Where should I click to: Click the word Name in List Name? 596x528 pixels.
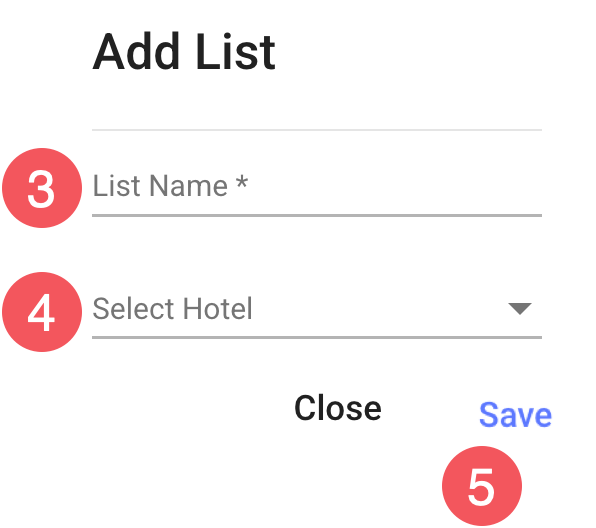click(x=189, y=186)
